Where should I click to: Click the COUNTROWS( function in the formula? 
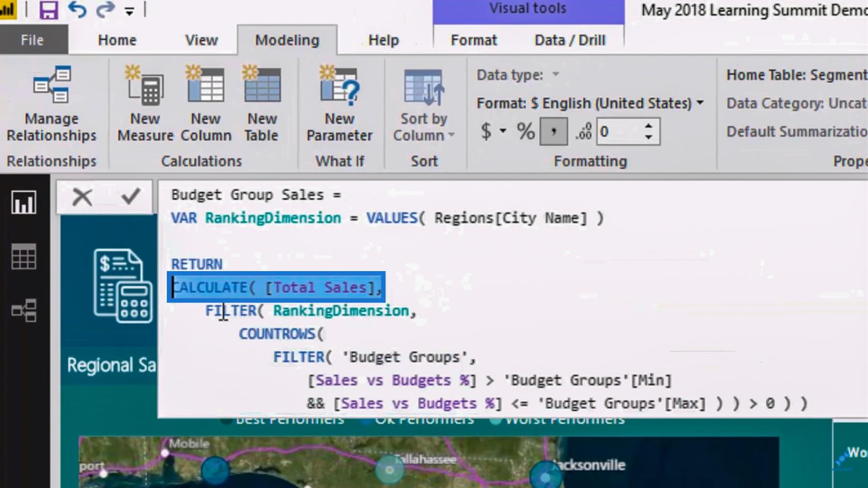click(x=281, y=334)
